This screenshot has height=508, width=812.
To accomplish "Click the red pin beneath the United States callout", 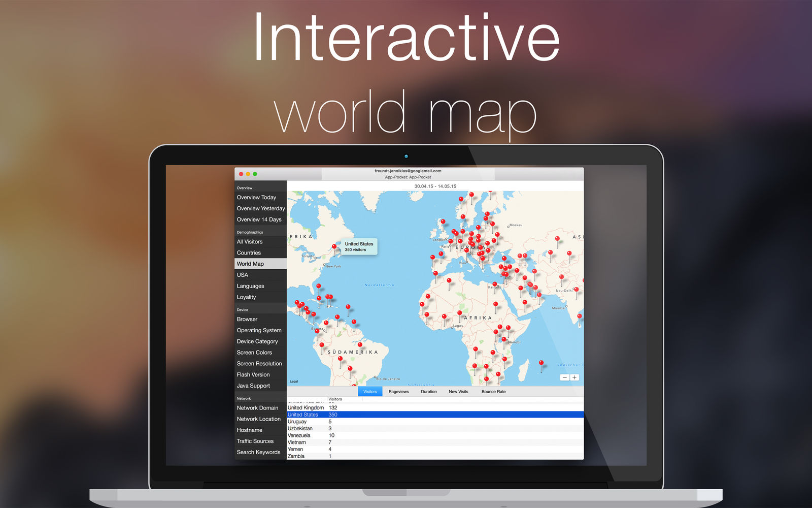I will coord(334,247).
